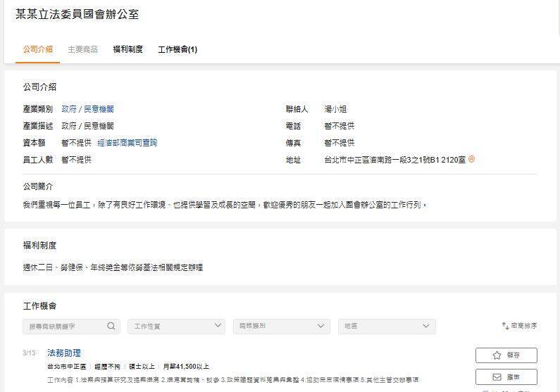560x392 pixels.
Task: Click the 碩士以上 education requirement text
Action: 142,367
